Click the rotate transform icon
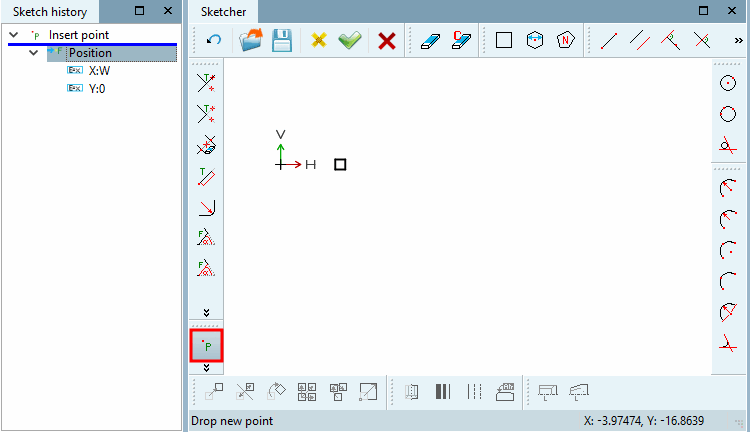Image resolution: width=750 pixels, height=432 pixels. coord(276,392)
